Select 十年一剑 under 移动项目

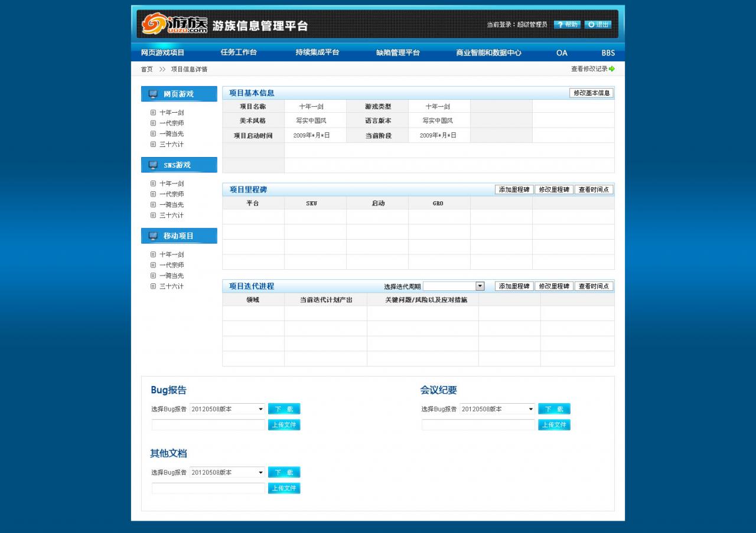click(x=171, y=254)
